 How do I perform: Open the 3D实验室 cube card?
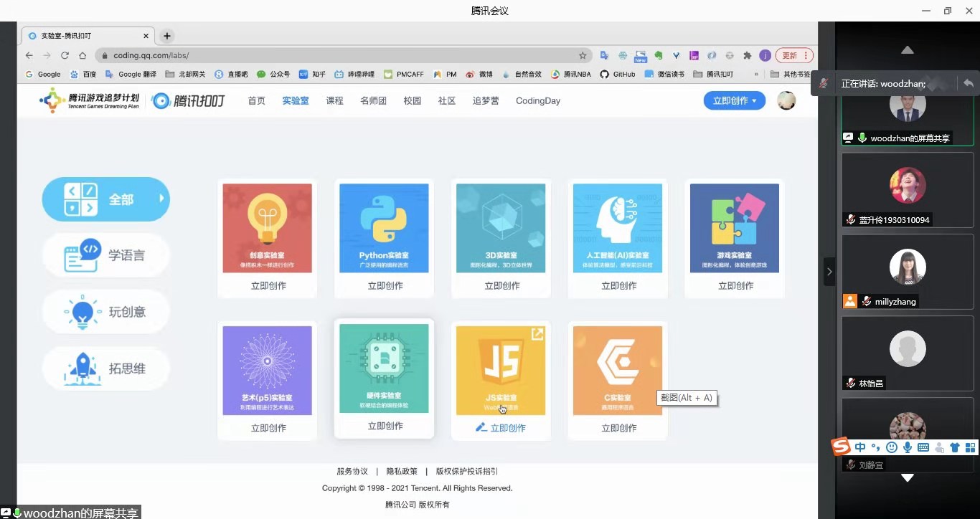tap(501, 228)
